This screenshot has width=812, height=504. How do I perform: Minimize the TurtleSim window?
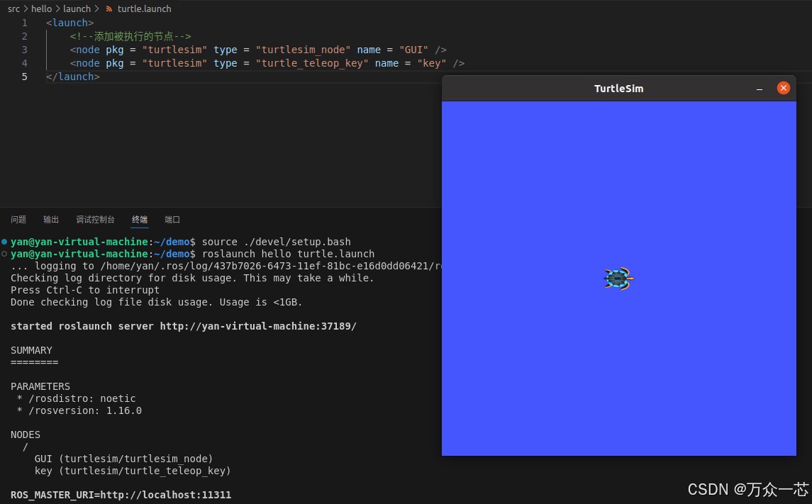pyautogui.click(x=760, y=89)
